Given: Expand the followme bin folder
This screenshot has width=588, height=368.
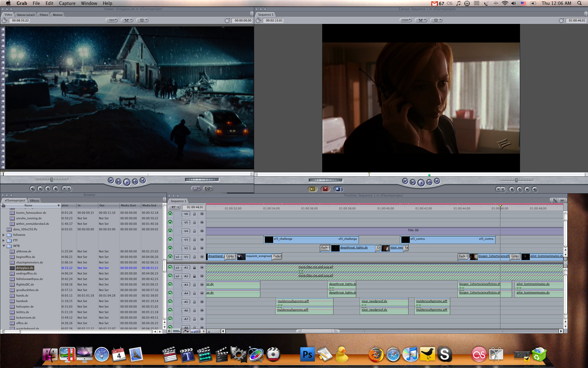Looking at the screenshot, I should coord(4,235).
